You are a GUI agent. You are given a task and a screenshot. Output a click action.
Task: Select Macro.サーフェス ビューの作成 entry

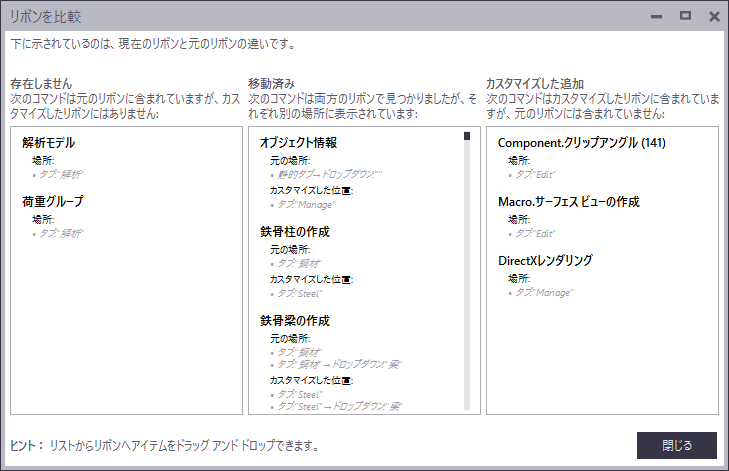coord(569,201)
